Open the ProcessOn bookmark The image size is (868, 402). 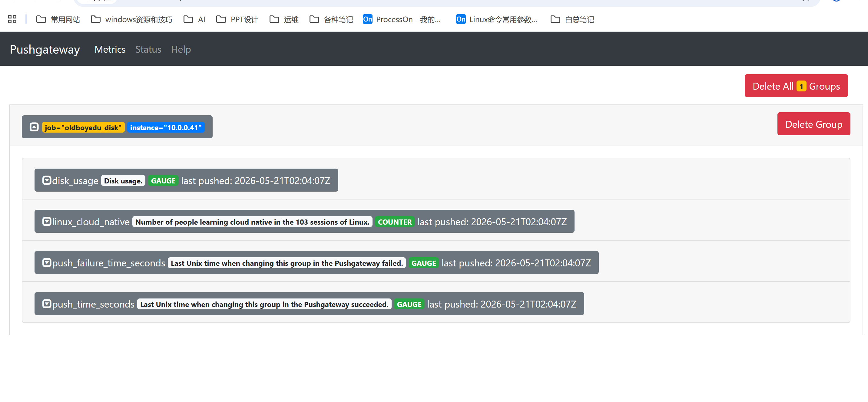tap(402, 19)
